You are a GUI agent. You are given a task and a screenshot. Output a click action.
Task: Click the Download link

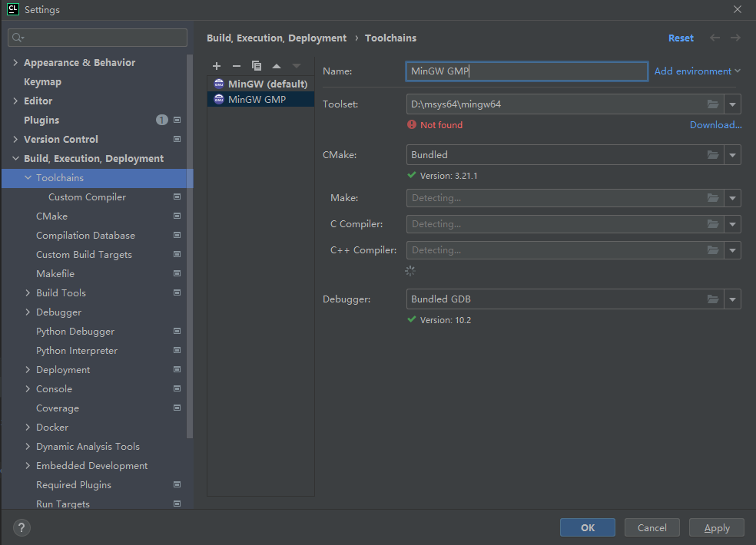coord(715,125)
